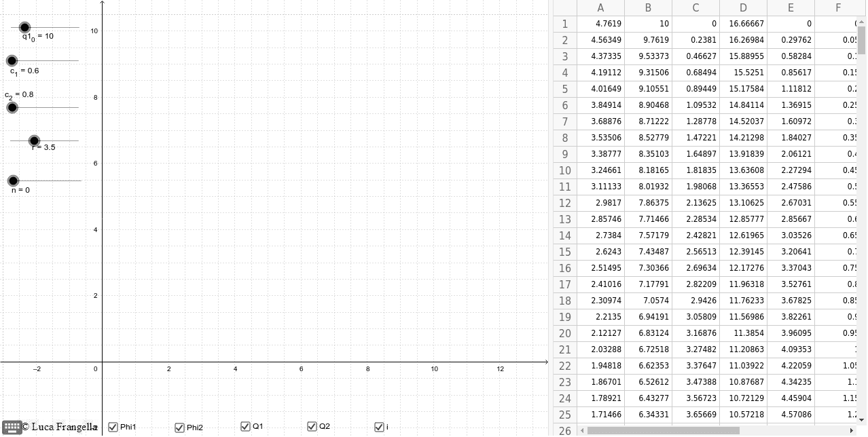Image resolution: width=868 pixels, height=437 pixels.
Task: Select cell containing 3.96095
Action: [791, 333]
